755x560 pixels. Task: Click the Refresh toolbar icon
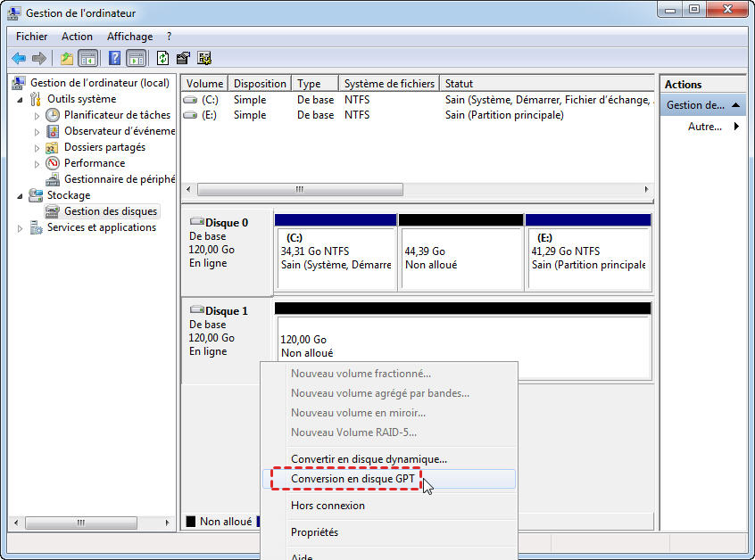(x=162, y=59)
